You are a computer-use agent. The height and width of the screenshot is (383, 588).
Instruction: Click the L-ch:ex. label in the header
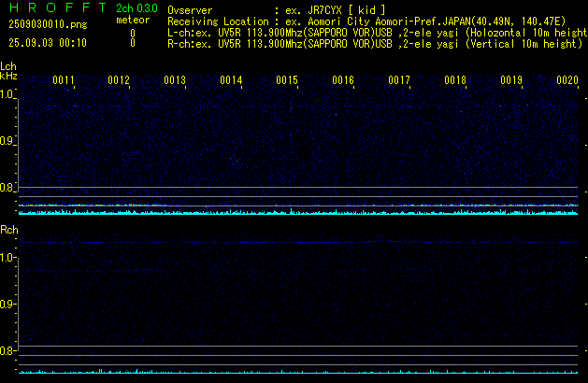point(189,33)
